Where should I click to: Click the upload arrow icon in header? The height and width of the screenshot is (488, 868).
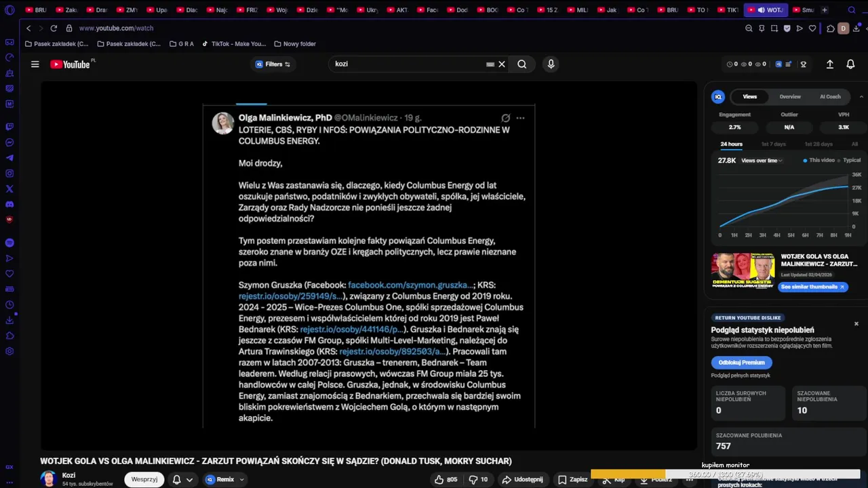click(829, 64)
